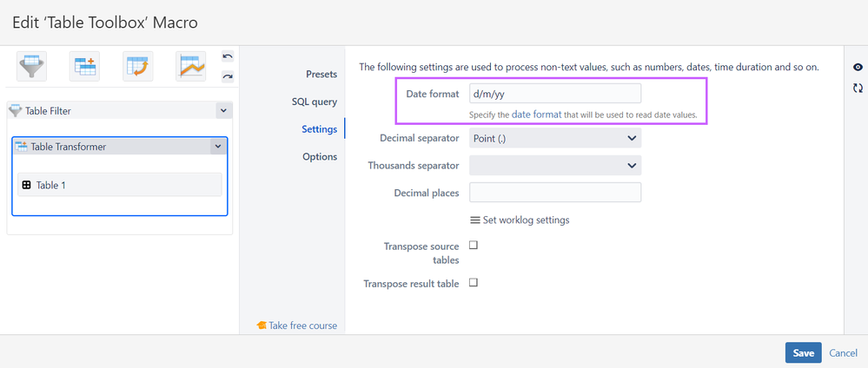The height and width of the screenshot is (368, 868).
Task: Show preview with the eye icon
Action: [x=858, y=68]
